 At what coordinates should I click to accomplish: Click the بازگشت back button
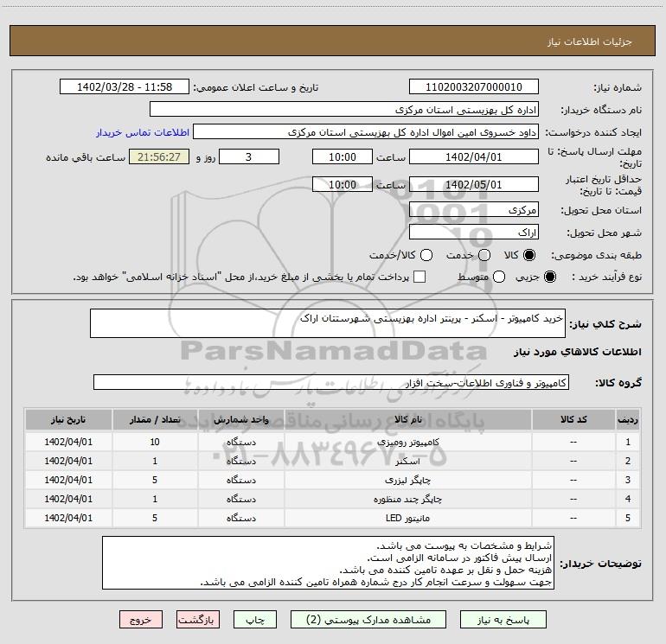click(198, 620)
